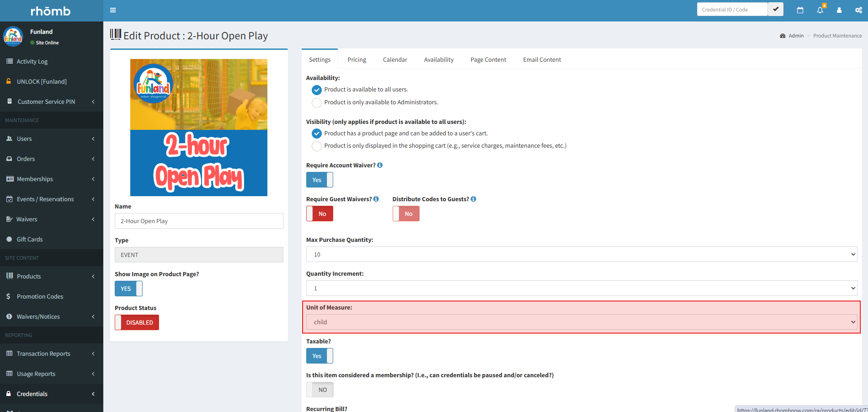The width and height of the screenshot is (868, 412).
Task: Submit credential code with checkmark button
Action: [x=776, y=9]
